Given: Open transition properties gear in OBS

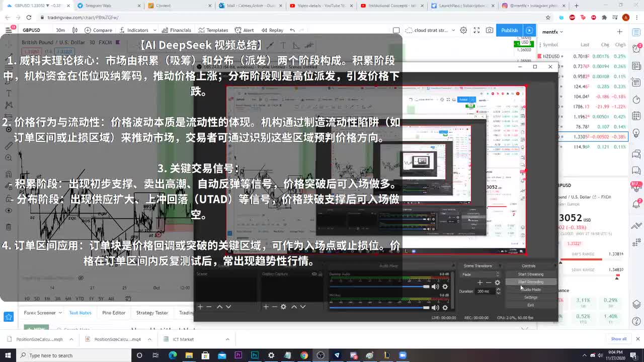Looking at the screenshot, I should click(x=498, y=283).
